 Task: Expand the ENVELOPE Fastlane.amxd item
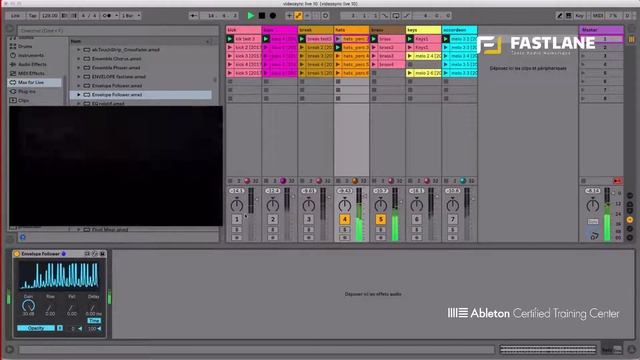(79, 77)
